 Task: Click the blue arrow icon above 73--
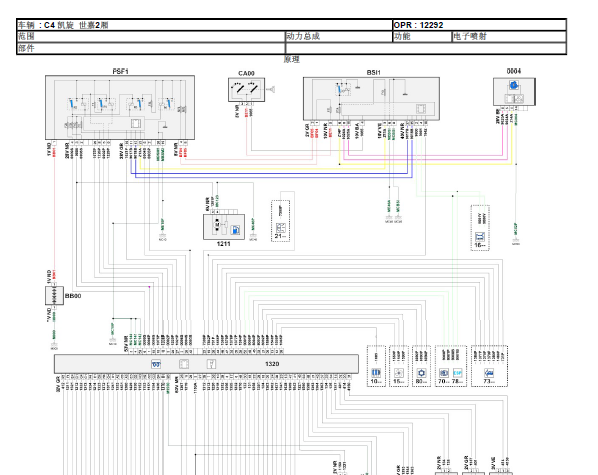click(x=489, y=373)
